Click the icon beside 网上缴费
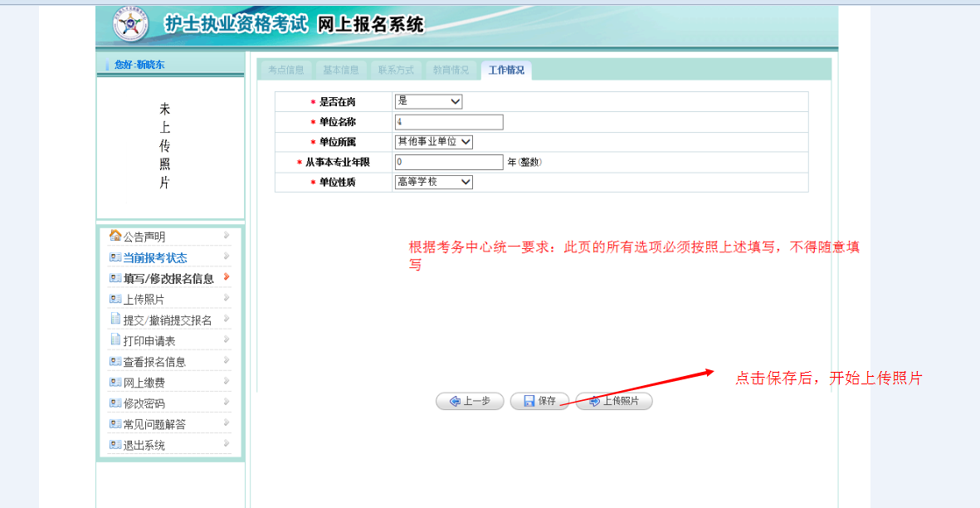Screen dimensions: 980x508 115,382
